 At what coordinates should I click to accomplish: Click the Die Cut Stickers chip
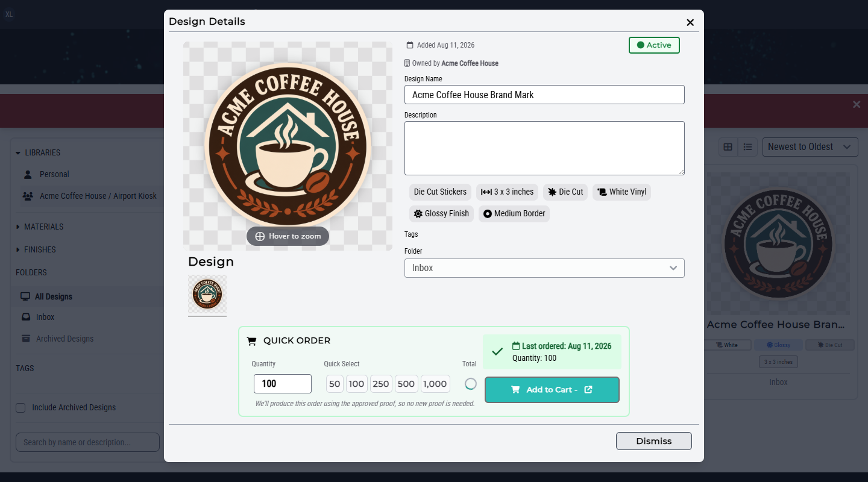[x=440, y=192]
